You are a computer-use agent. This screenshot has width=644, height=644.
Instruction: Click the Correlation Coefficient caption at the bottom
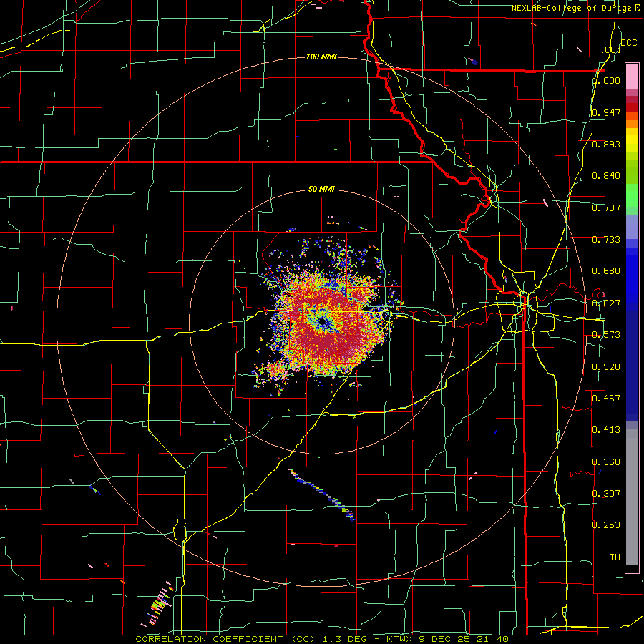[323, 639]
